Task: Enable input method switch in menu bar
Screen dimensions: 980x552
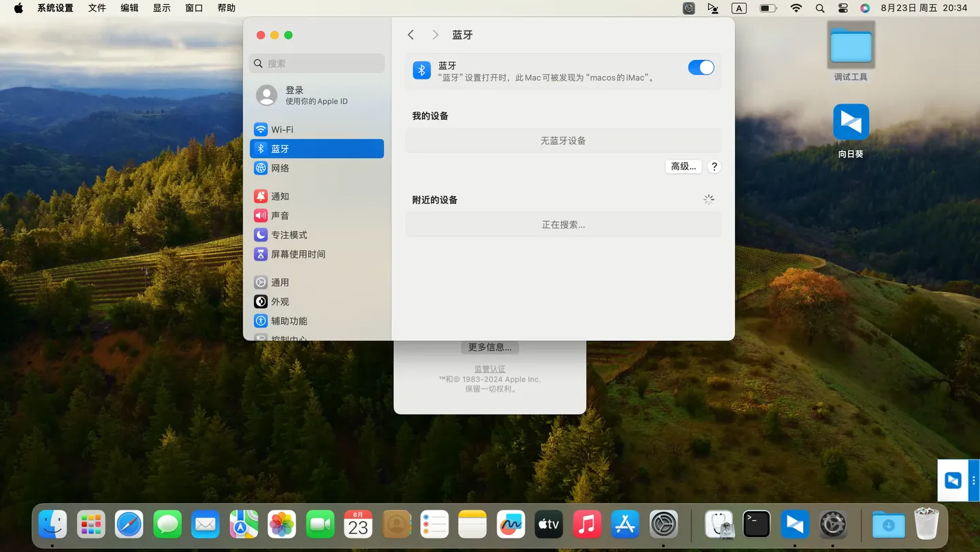Action: [x=739, y=8]
